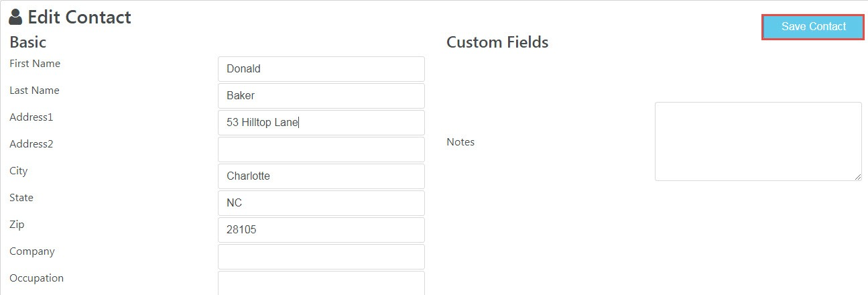The width and height of the screenshot is (868, 295).
Task: Click the Basic section heading
Action: coord(28,42)
